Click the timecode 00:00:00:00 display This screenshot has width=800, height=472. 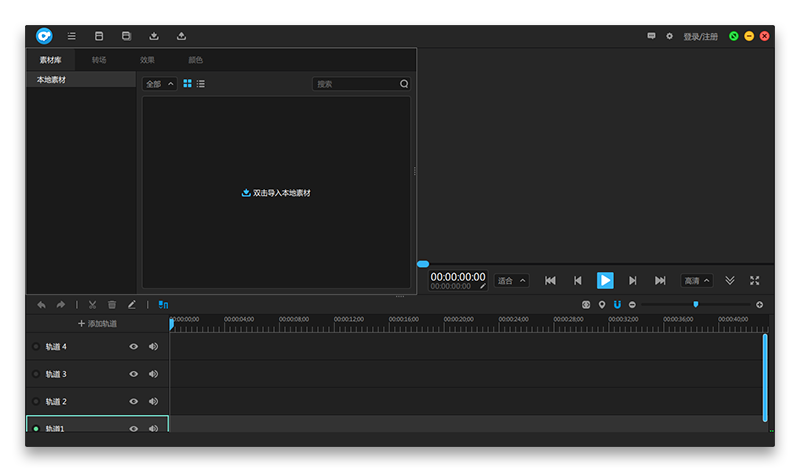tap(458, 277)
